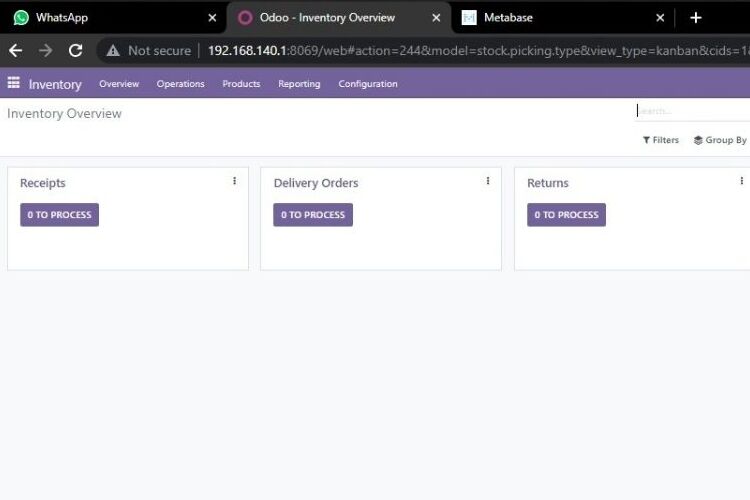The image size is (750, 500).
Task: Click the browser reload icon
Action: [75, 50]
